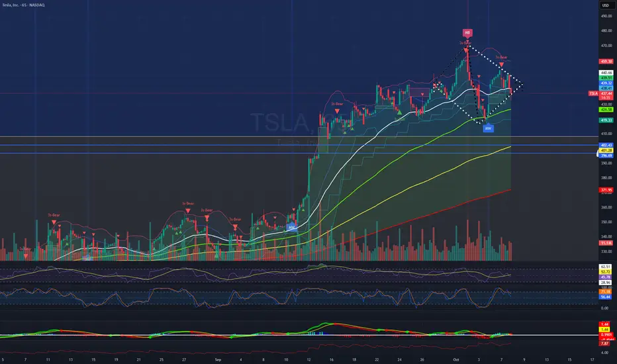This screenshot has height=364, width=617.
Task: Click the 62.51 indicator value label
Action: tap(606, 267)
